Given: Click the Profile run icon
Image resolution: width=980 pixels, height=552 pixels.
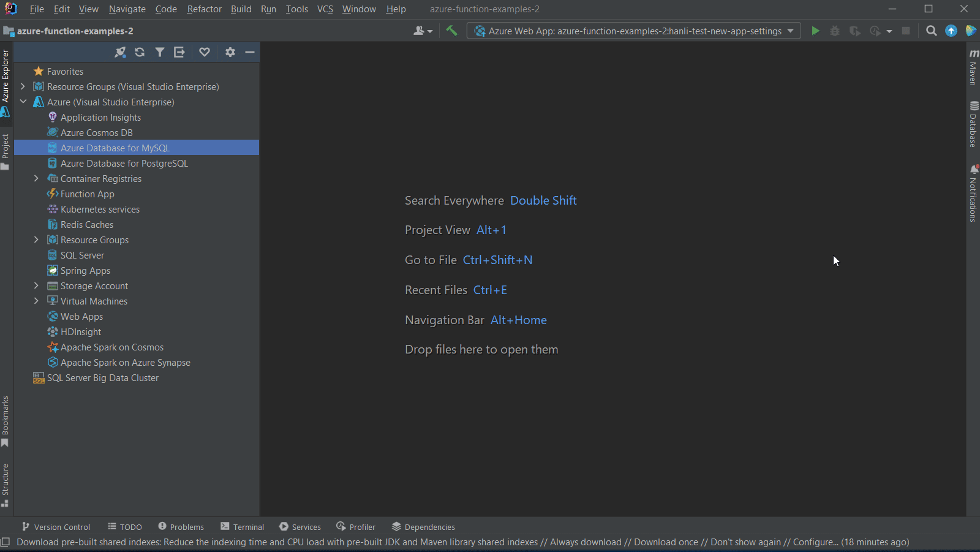Looking at the screenshot, I should point(875,31).
